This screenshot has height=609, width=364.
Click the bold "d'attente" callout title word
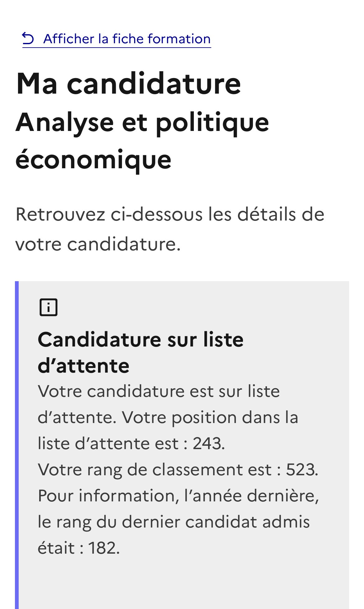pos(83,365)
